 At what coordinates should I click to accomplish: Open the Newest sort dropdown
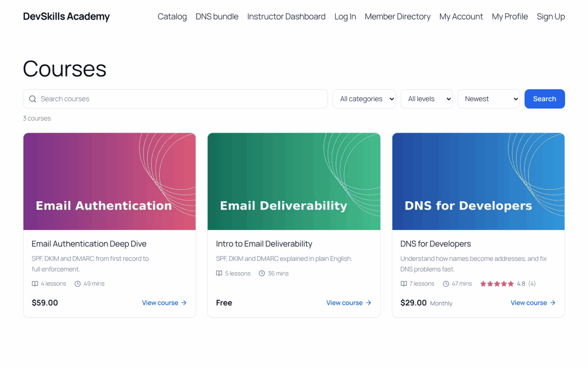tap(489, 99)
